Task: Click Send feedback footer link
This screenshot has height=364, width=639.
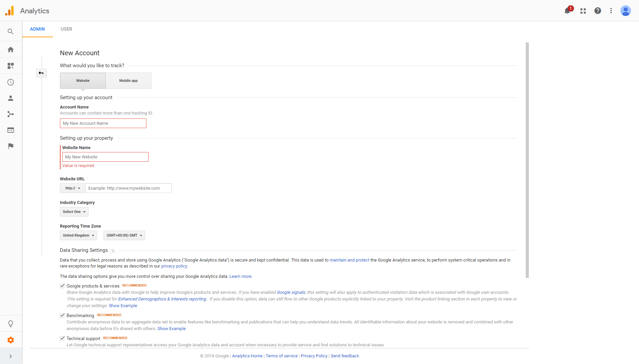Action: [345, 356]
